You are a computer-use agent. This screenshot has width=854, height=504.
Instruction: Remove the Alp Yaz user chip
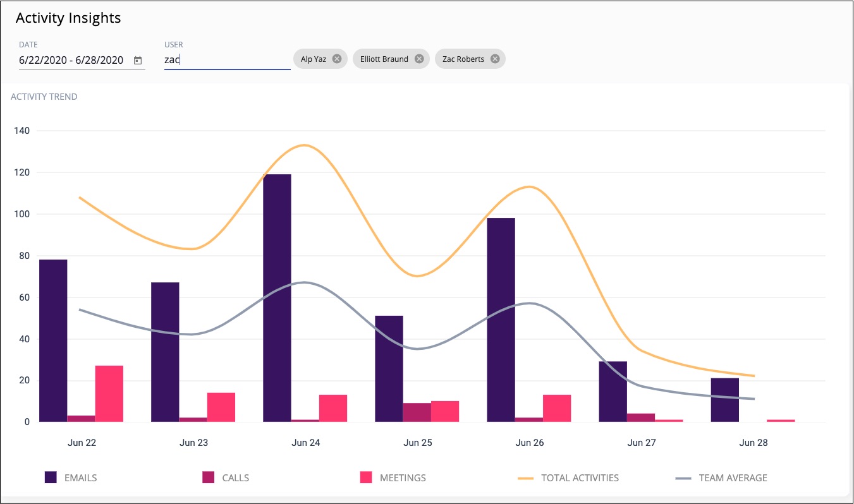point(336,59)
